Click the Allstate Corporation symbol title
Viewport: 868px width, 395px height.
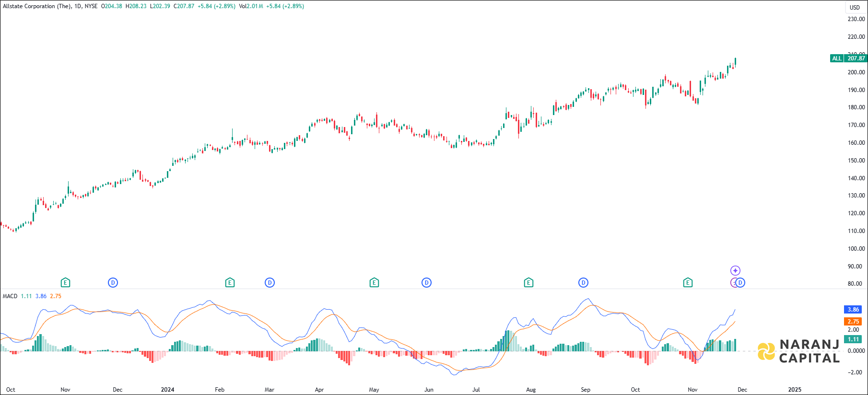pos(36,6)
